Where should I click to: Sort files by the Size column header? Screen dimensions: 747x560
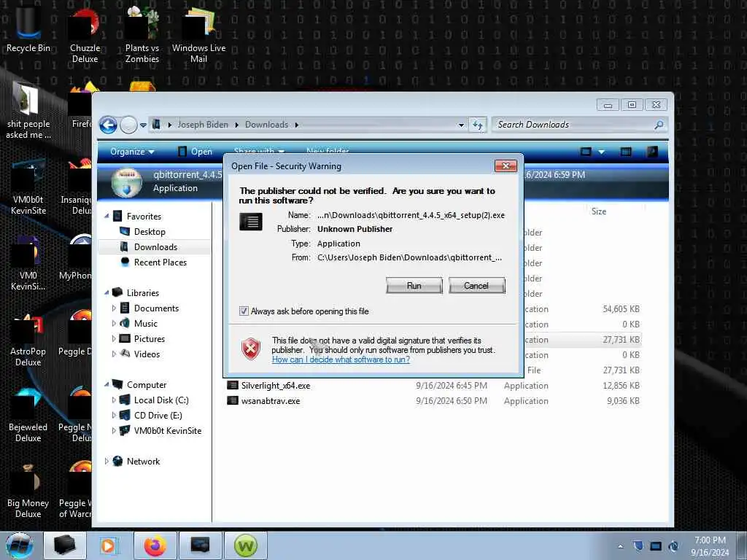point(599,211)
